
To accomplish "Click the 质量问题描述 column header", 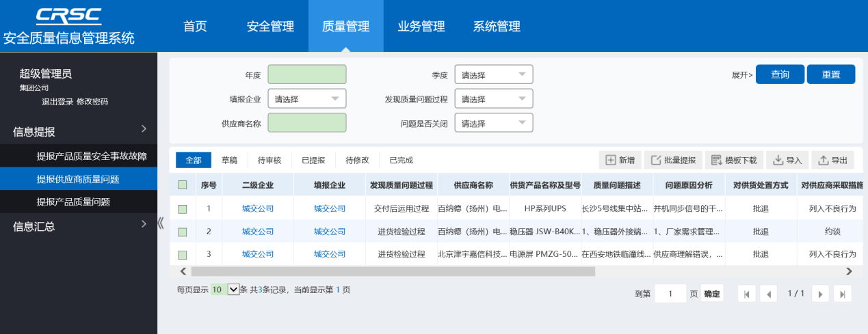I will pyautogui.click(x=617, y=185).
